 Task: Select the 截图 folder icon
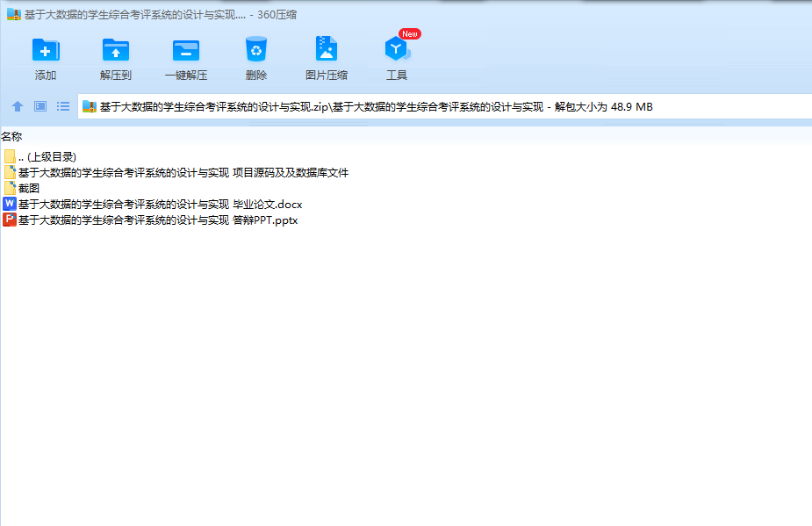pos(10,188)
